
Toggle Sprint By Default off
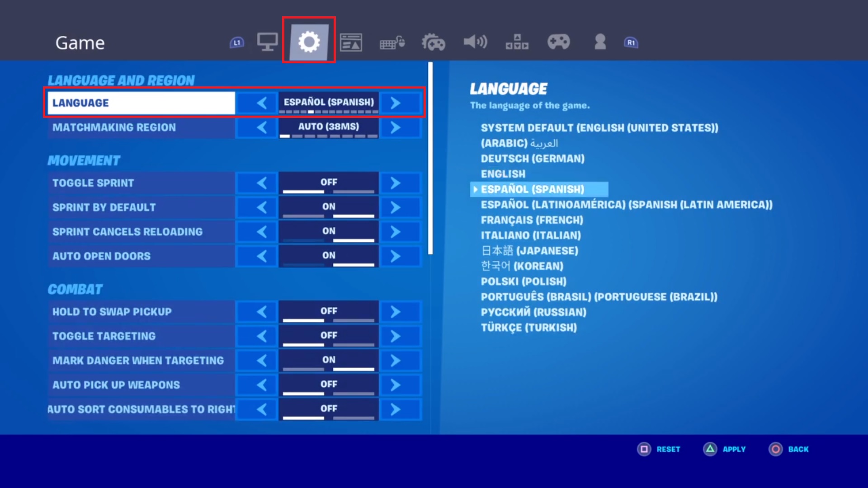click(262, 206)
